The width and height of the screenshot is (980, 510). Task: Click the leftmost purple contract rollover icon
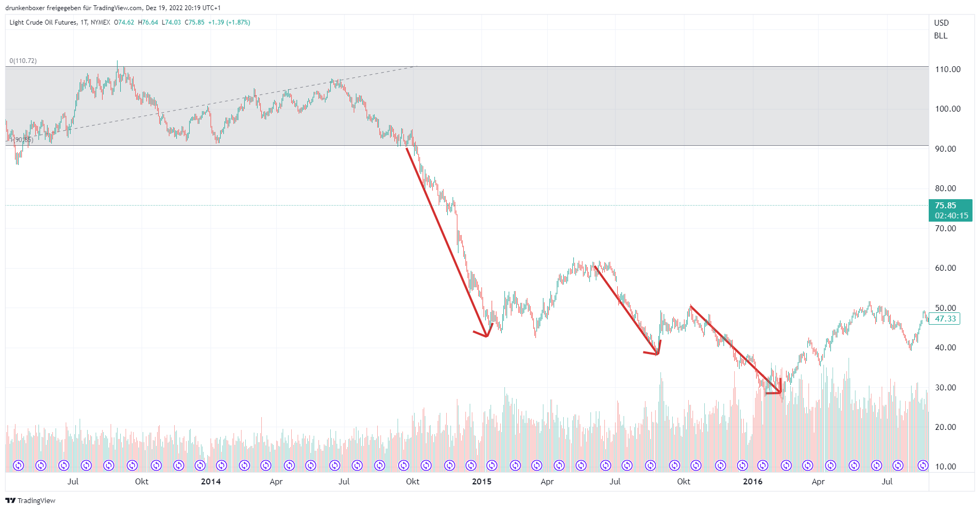click(19, 466)
